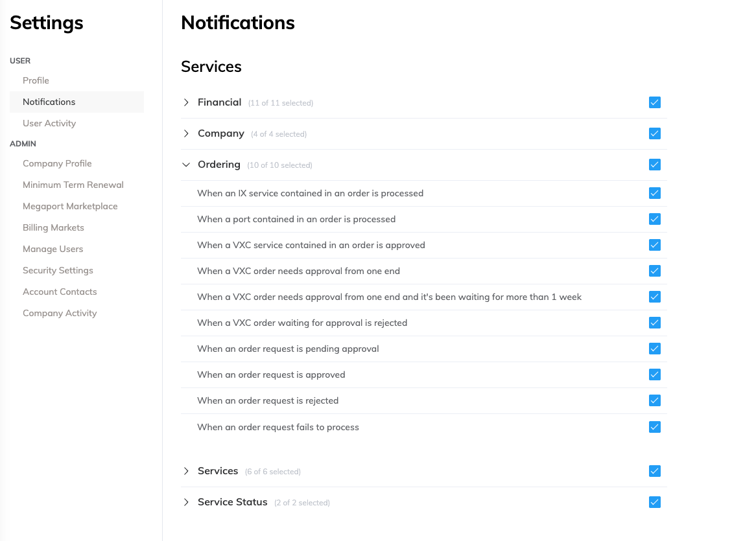Expand the Service Status section

[186, 502]
